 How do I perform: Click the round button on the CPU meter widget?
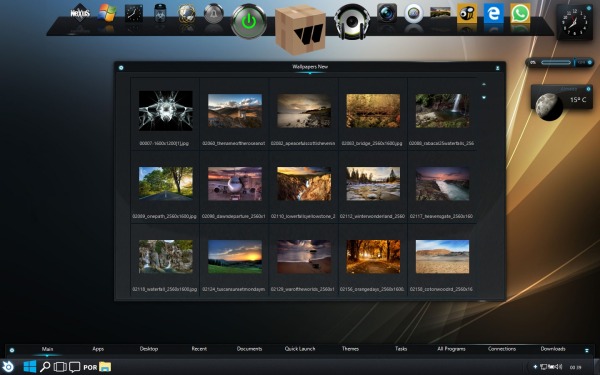(x=590, y=62)
